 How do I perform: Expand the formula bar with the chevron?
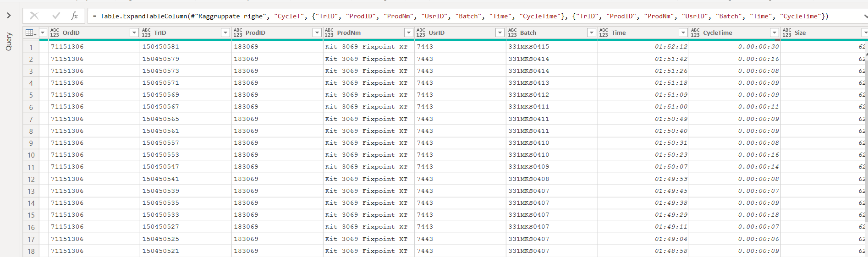(x=865, y=16)
